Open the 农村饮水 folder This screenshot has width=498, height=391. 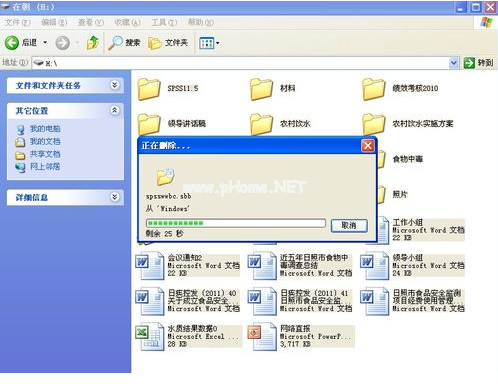point(261,124)
